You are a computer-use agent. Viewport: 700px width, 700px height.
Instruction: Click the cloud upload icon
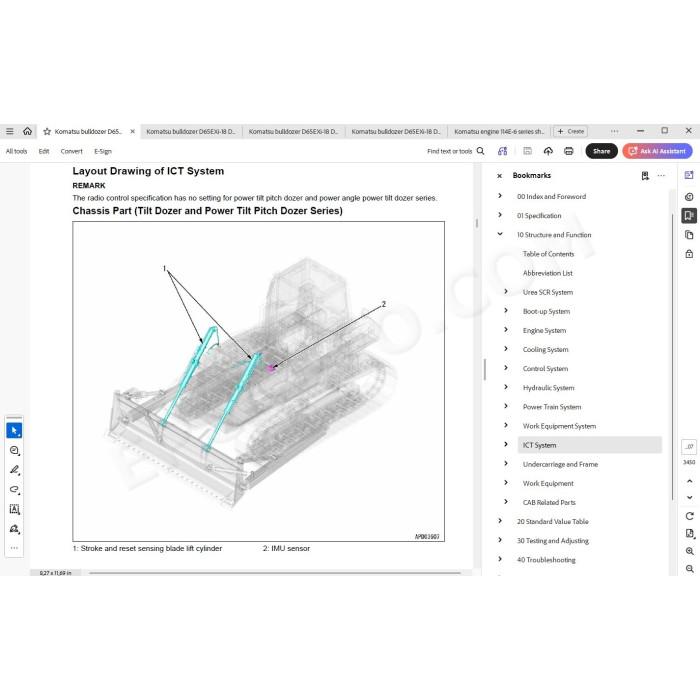pos(548,151)
